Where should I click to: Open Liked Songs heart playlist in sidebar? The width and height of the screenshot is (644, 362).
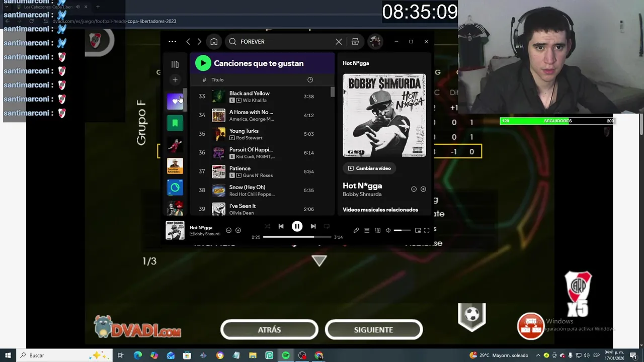[x=175, y=101]
